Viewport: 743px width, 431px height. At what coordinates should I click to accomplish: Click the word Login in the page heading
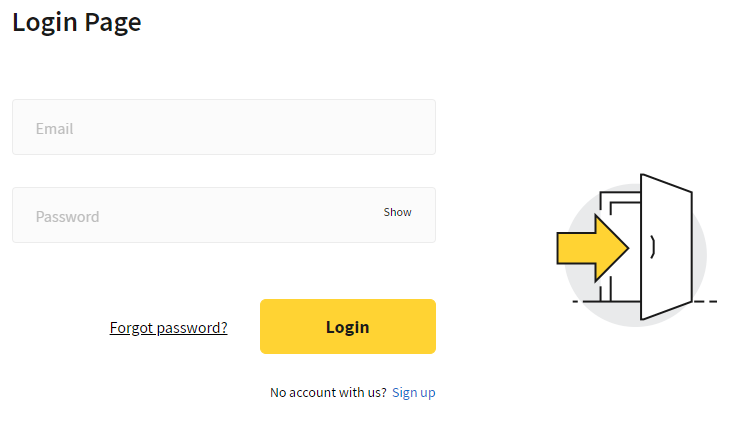click(x=45, y=21)
